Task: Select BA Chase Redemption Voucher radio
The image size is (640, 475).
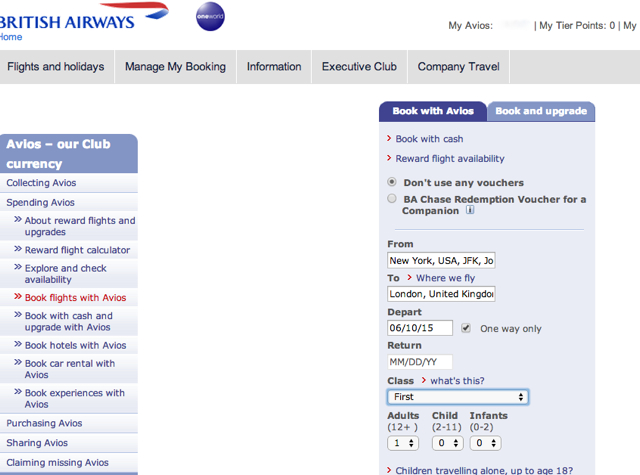Action: click(392, 199)
